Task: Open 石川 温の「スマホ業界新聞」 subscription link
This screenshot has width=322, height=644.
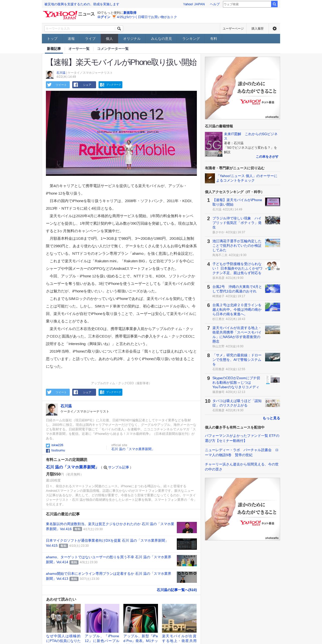Action: pyautogui.click(x=72, y=467)
